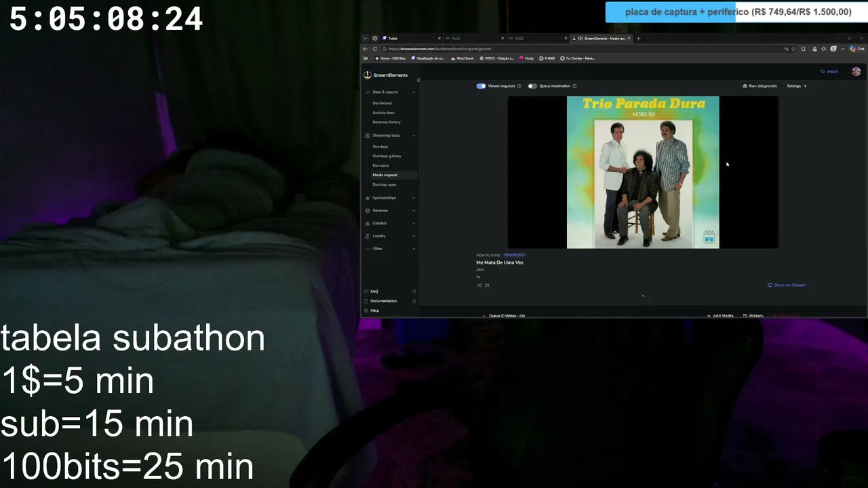
Task: Open the FAQ link
Action: coord(374,291)
